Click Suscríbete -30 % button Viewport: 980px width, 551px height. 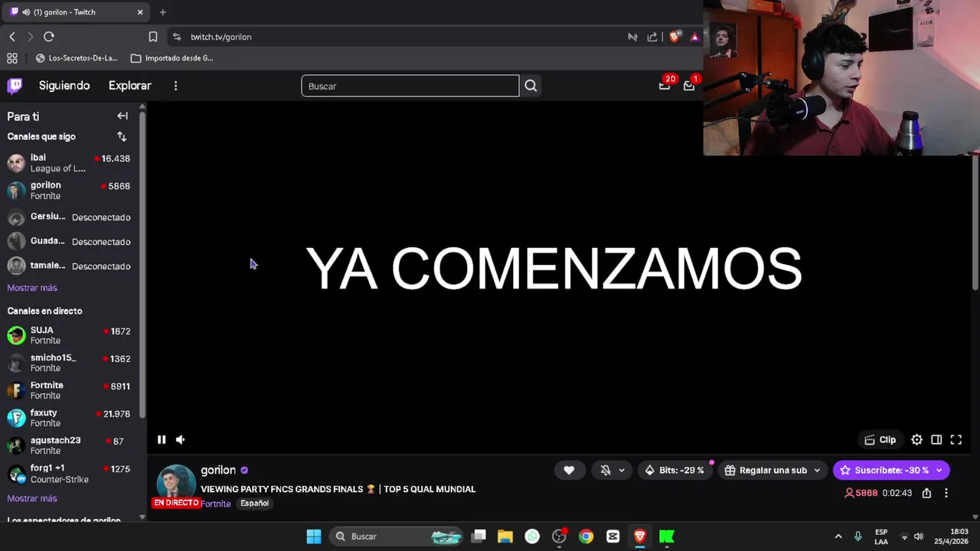pos(884,470)
